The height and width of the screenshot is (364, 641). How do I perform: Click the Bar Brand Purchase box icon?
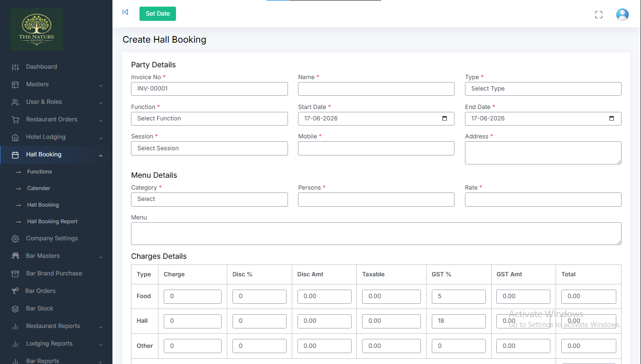(15, 274)
